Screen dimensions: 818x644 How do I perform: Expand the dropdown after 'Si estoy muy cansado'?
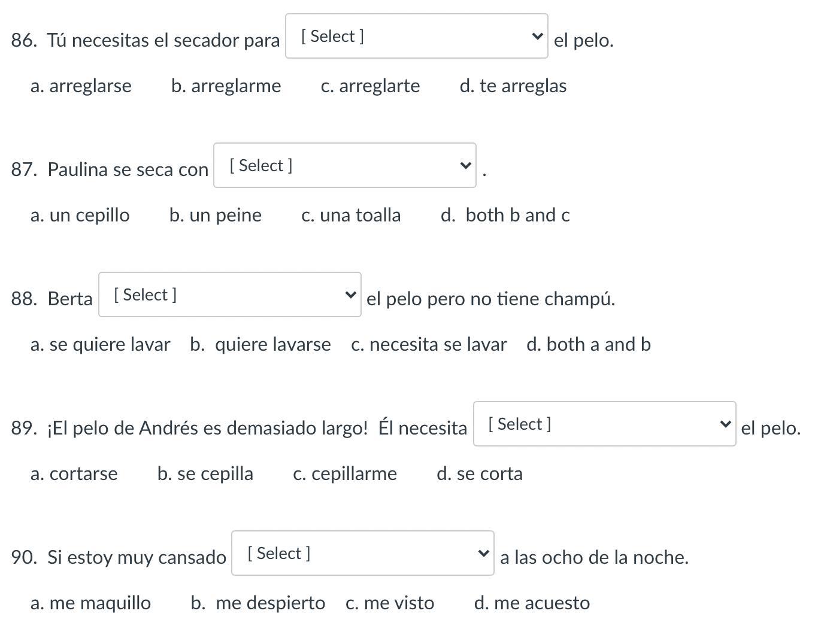[x=362, y=554]
